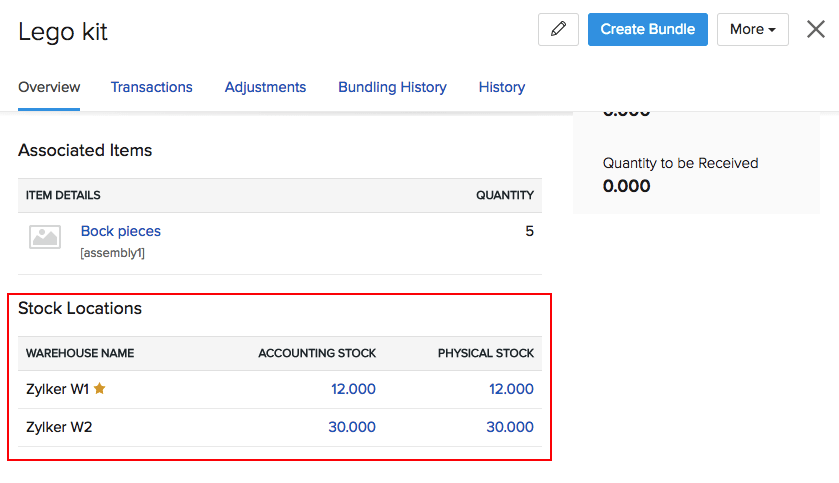Click the [assembly1] label
The width and height of the screenshot is (839, 483).
tap(112, 253)
